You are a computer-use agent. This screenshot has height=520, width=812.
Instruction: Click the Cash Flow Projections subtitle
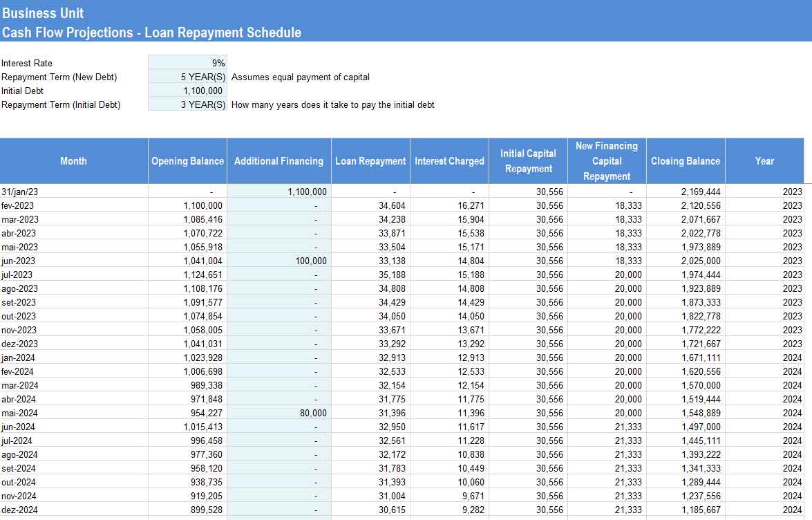tap(151, 32)
